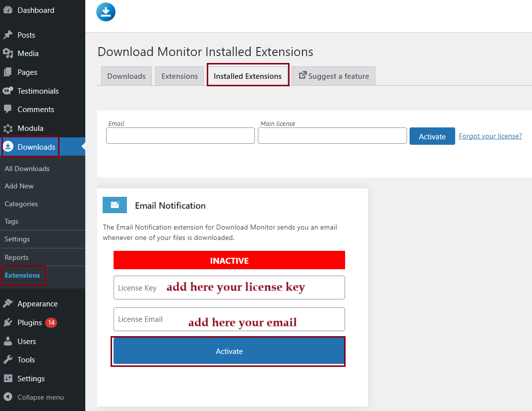This screenshot has height=411, width=532.
Task: Follow the Forgot your license? link
Action: 490,136
